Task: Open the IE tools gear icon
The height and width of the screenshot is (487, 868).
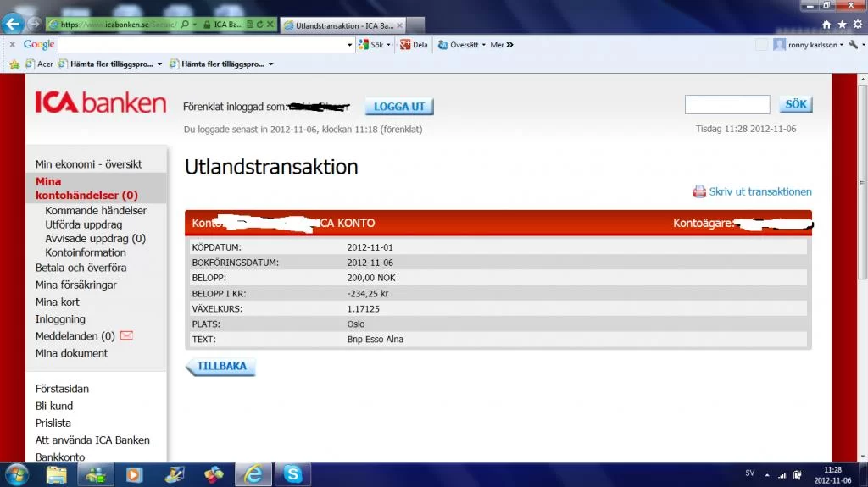Action: pyautogui.click(x=856, y=25)
